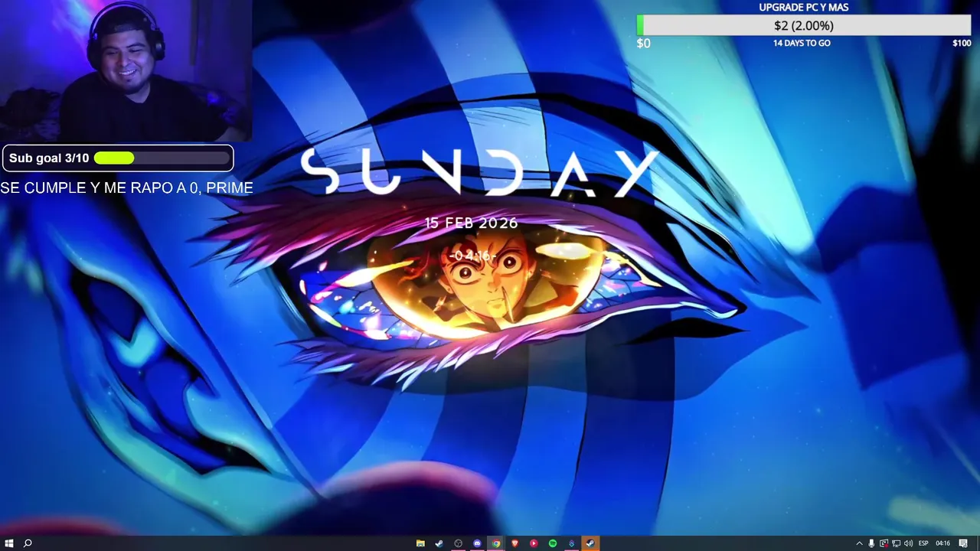Screen dimensions: 980x551
Task: Open the blue diamond app taskbar icon
Action: (x=571, y=543)
